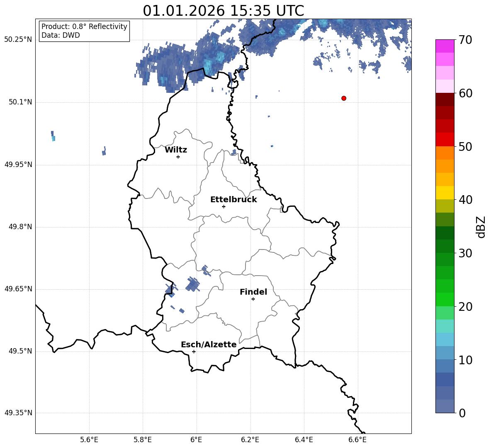Viewport: 491px width, 448px height.
Task: Click the 70 tick on the colorbar
Action: click(465, 40)
